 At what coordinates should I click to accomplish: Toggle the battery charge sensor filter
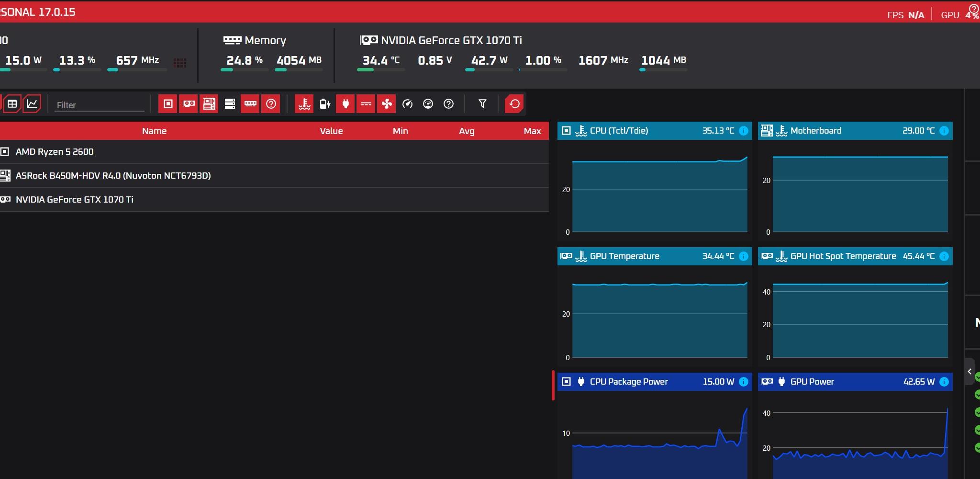click(325, 104)
